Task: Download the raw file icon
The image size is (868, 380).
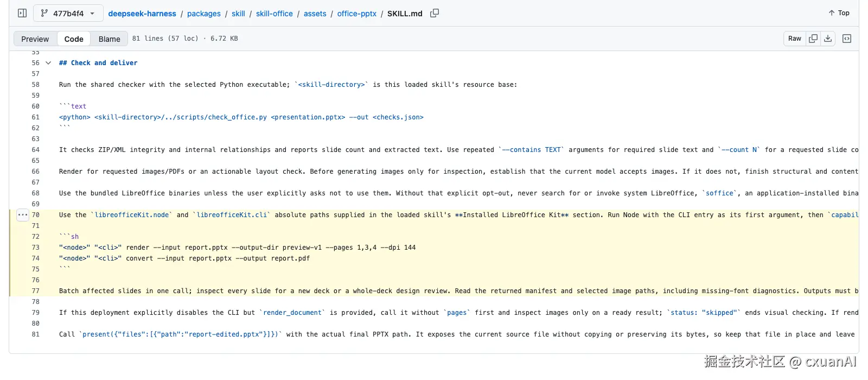Action: click(x=828, y=39)
